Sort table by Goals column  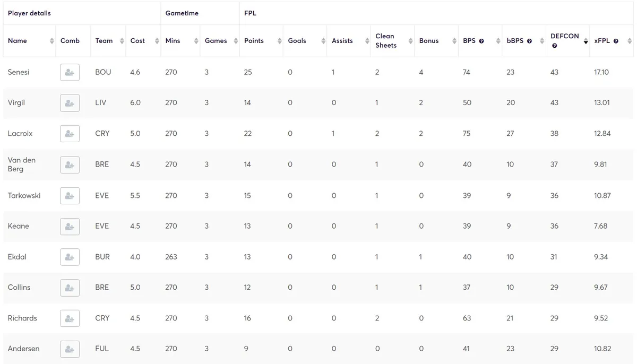323,41
